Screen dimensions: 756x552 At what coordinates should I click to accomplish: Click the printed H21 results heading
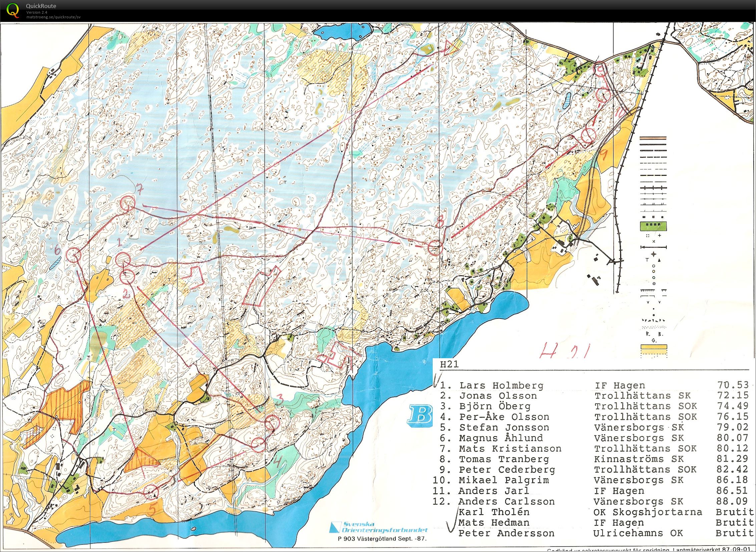pos(449,365)
